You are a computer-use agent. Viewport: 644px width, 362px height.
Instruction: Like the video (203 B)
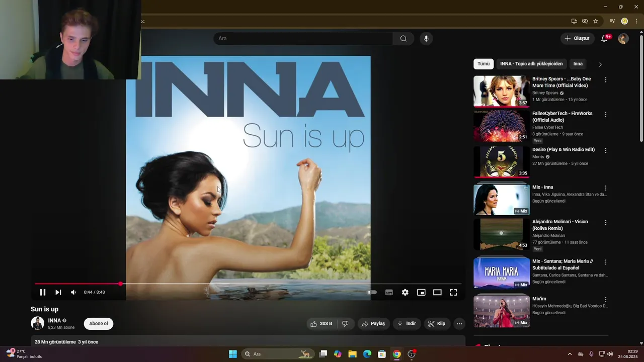(321, 324)
